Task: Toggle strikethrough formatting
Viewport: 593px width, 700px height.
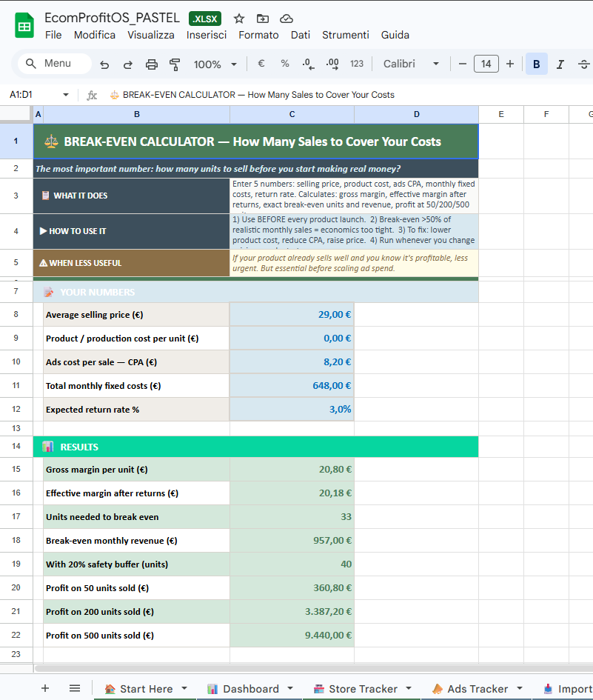Action: [x=583, y=64]
